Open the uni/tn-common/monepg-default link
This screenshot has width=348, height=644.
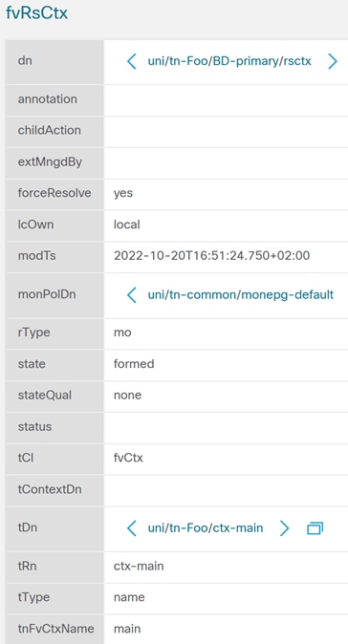[241, 294]
